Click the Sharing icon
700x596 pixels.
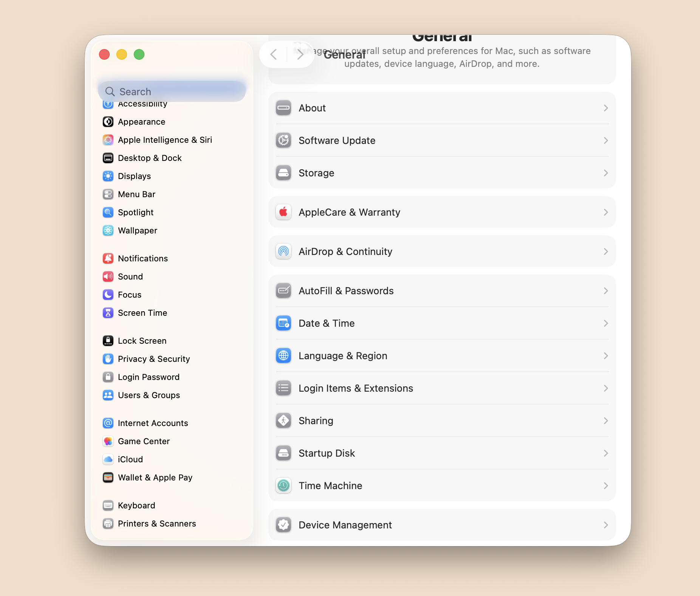click(x=283, y=421)
